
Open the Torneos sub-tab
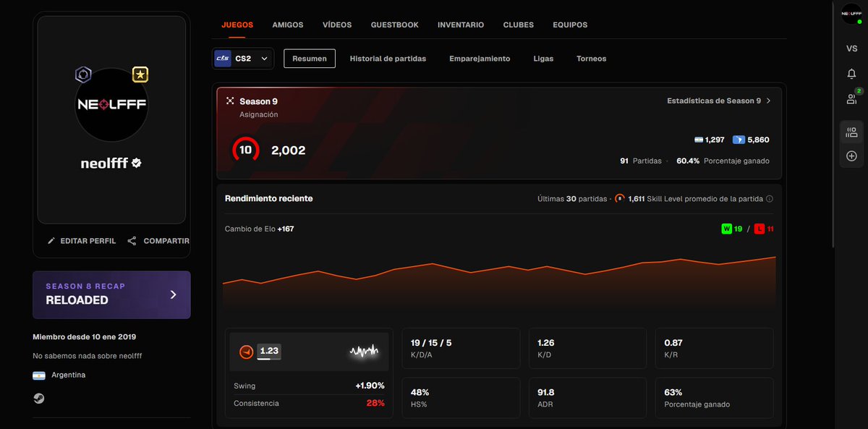pos(592,59)
